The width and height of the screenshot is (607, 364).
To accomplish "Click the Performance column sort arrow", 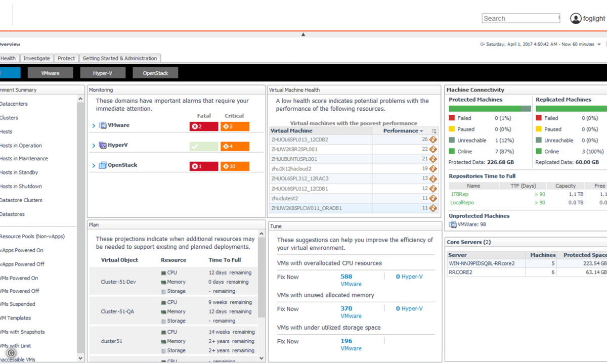I will point(421,131).
